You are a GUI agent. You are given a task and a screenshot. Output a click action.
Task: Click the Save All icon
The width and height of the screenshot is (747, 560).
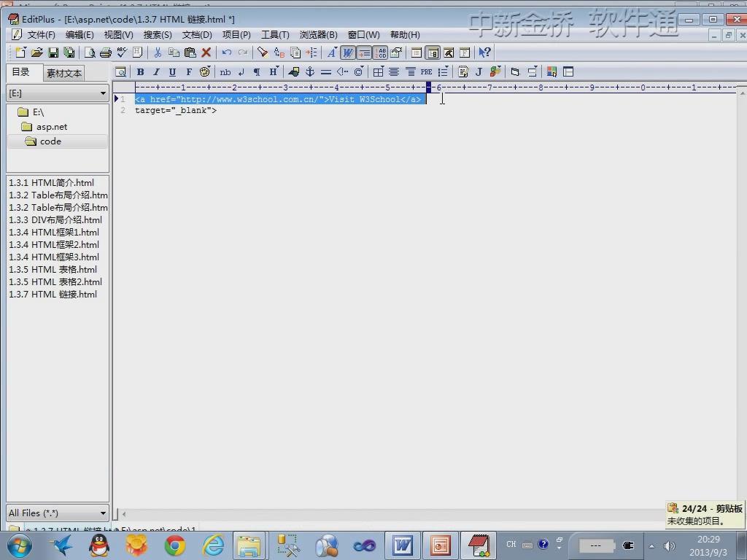[x=69, y=52]
